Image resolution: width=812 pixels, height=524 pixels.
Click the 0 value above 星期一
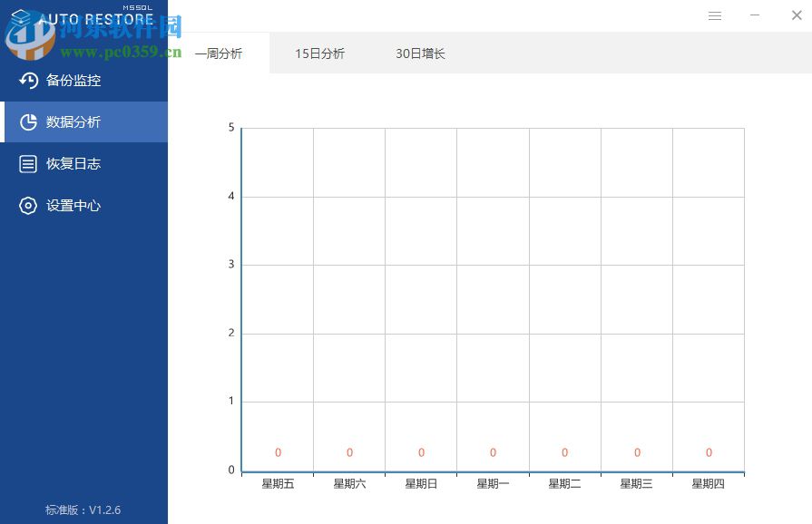(493, 452)
